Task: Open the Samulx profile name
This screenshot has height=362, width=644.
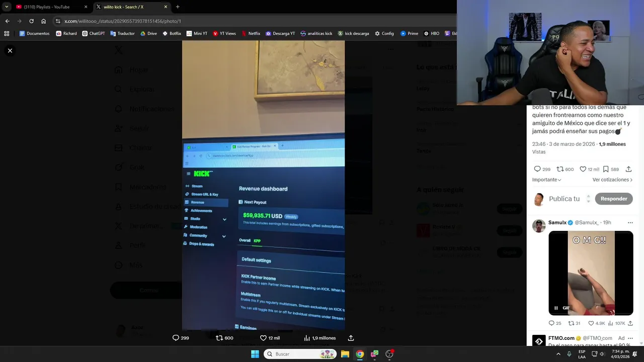Action: [557, 222]
